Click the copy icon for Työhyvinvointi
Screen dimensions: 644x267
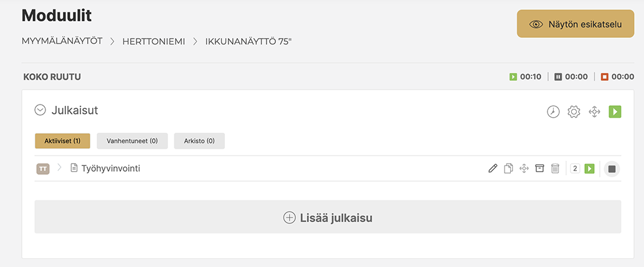pos(508,168)
